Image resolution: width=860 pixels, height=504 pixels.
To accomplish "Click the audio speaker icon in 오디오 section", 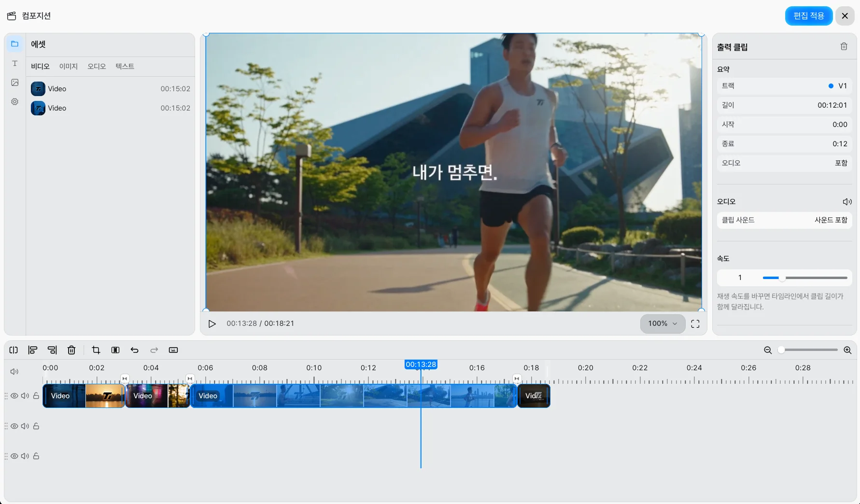I will [847, 202].
